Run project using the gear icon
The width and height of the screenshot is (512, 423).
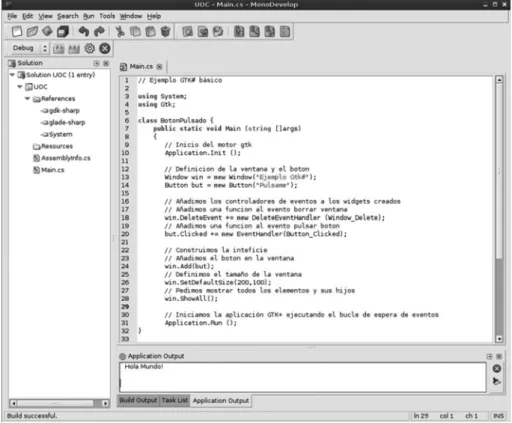89,49
